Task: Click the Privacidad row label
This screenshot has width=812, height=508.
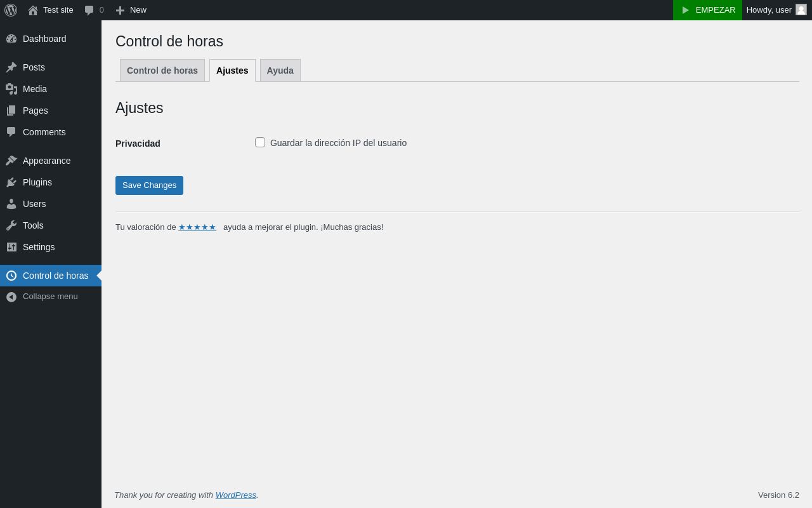Action: 138,144
